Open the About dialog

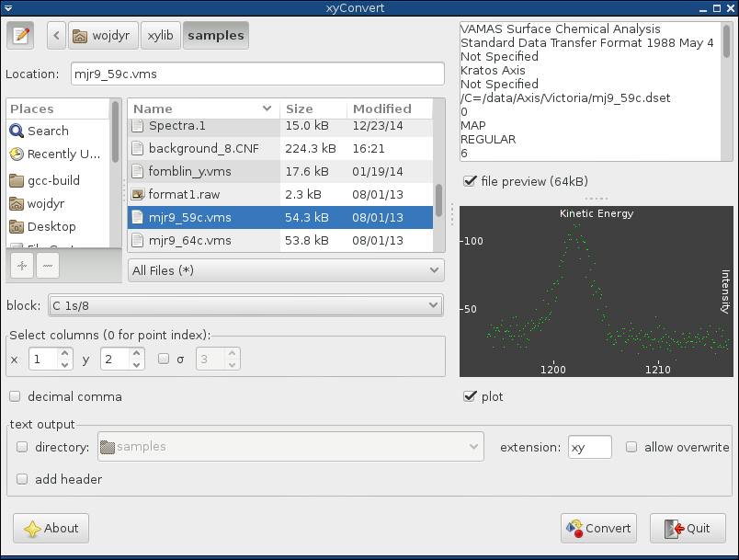[51, 528]
